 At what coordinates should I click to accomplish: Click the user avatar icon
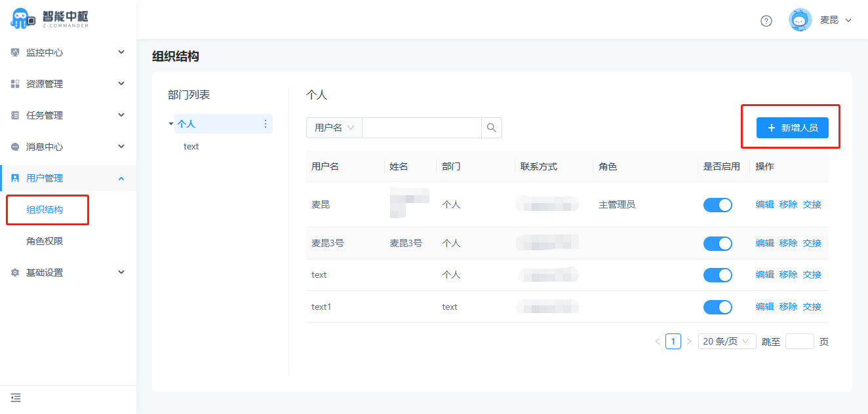800,20
